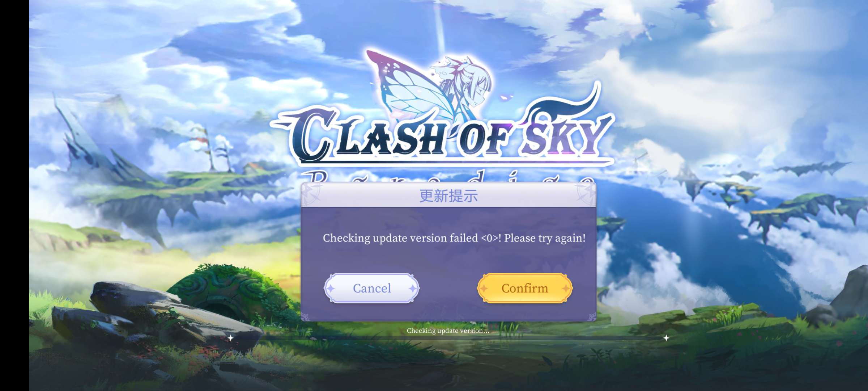868x391 pixels.
Task: Click the 'Checking update version...' status text
Action: tap(448, 331)
